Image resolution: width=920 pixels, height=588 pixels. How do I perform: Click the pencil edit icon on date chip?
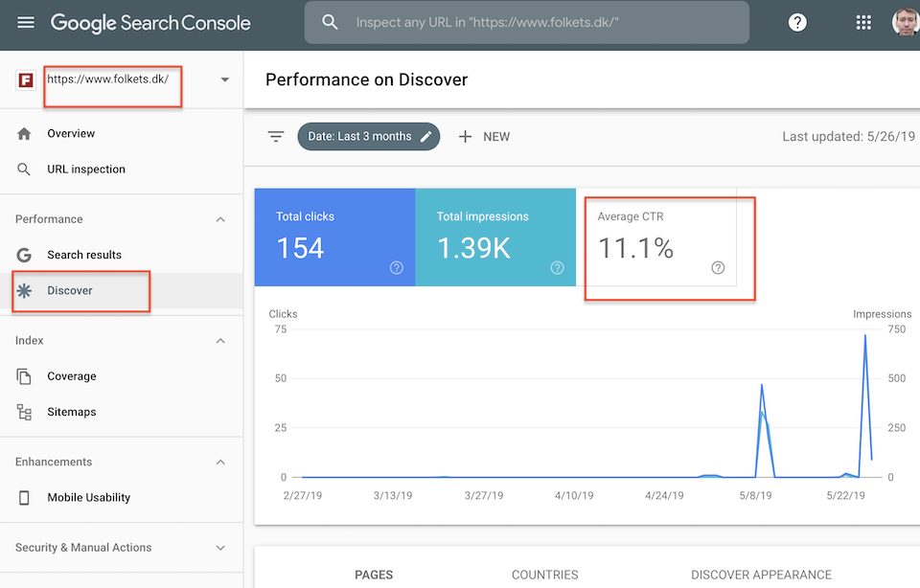click(x=425, y=137)
